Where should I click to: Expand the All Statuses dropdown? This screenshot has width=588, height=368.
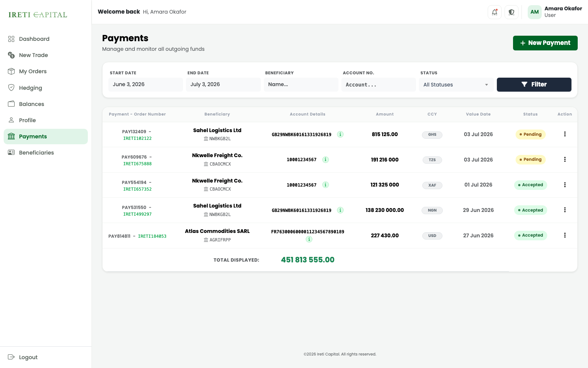click(456, 85)
